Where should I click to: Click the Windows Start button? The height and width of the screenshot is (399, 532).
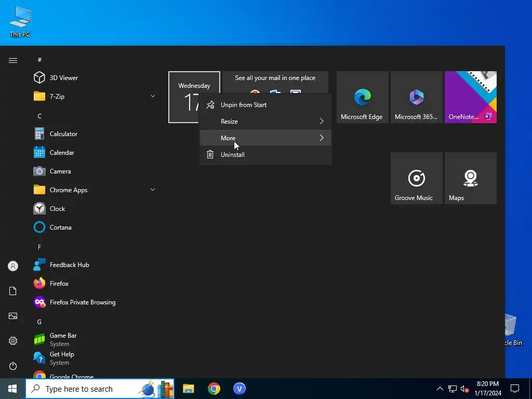tap(12, 389)
